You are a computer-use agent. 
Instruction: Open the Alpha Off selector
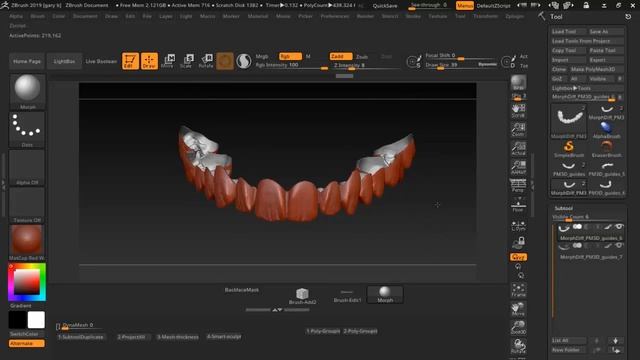click(x=27, y=167)
